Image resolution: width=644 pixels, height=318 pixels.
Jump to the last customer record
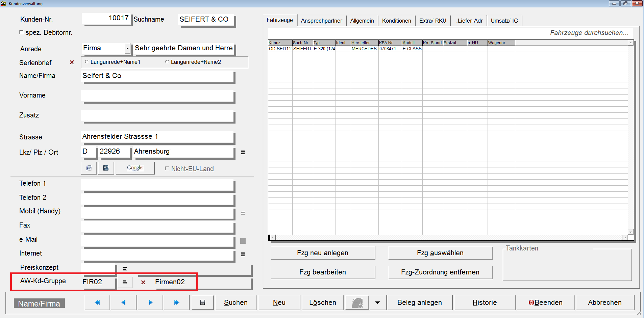[x=176, y=302]
